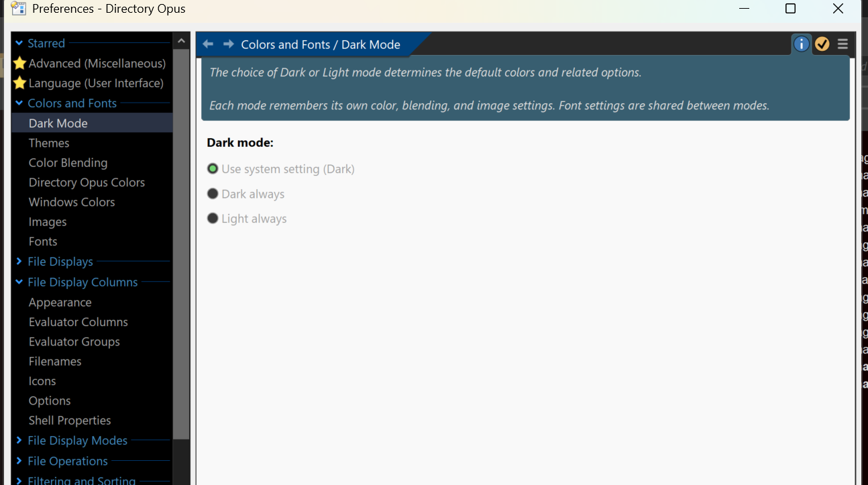Open the Directory Opus Colors page

click(x=87, y=182)
